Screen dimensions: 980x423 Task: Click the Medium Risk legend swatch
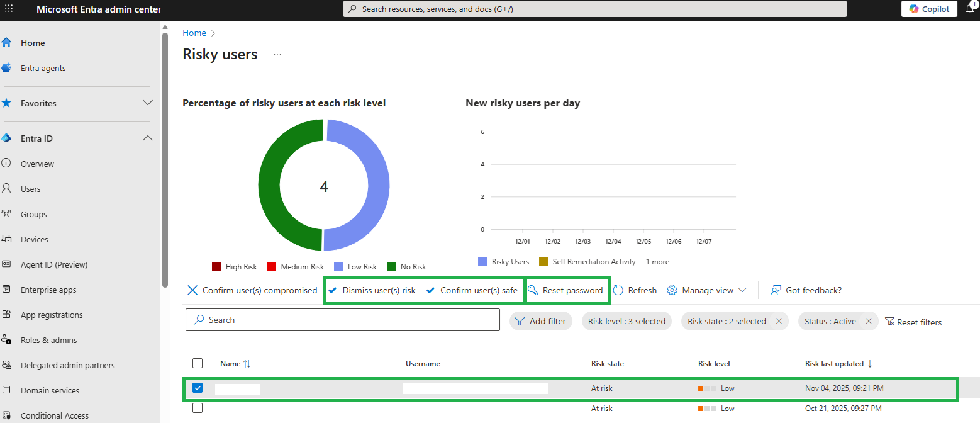[271, 266]
